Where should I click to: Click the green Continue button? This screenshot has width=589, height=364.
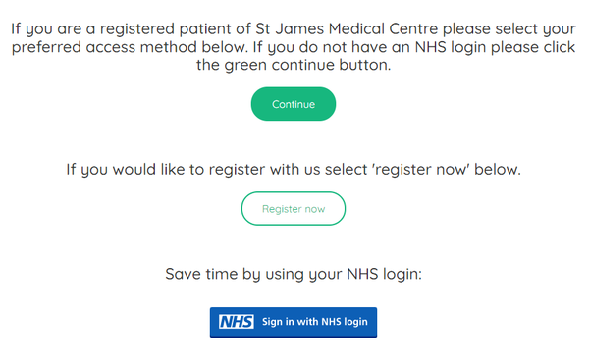click(294, 104)
